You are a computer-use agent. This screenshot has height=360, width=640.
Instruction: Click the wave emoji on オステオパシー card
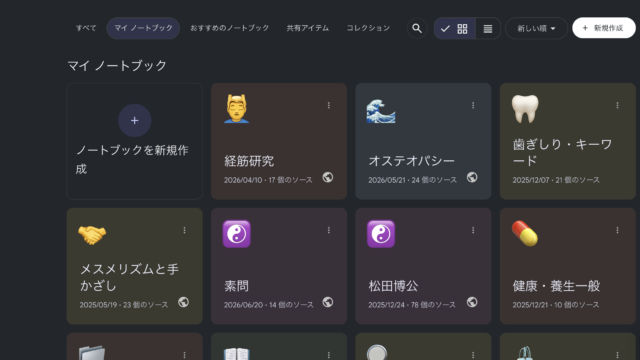[381, 110]
